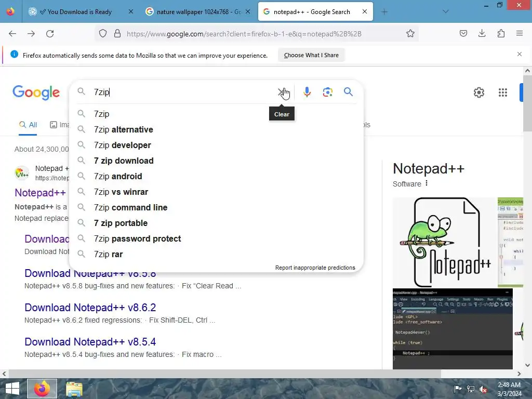Viewport: 532px width, 399px height.
Task: Close the 'You Download is Ready' tab
Action: tap(130, 11)
